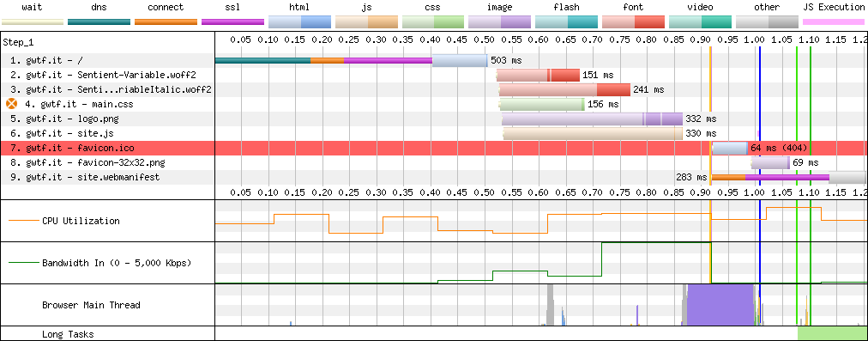Click the purple block in Browser Main Thread

(x=720, y=305)
